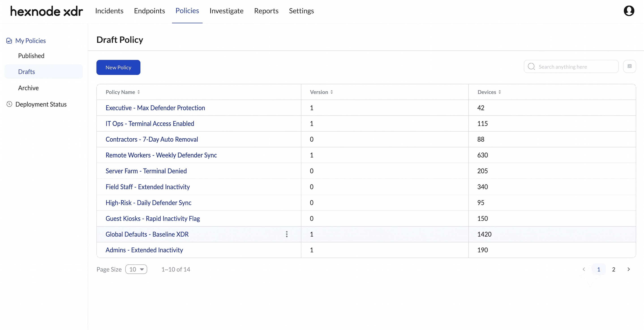Click the Draft Policy heading
This screenshot has width=644, height=330.
[x=120, y=39]
